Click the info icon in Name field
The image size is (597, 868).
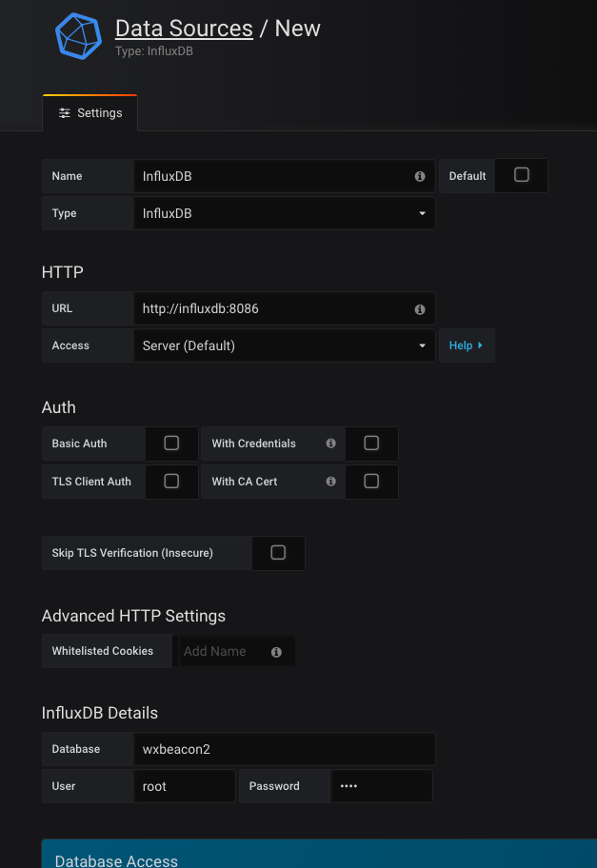pos(420,177)
